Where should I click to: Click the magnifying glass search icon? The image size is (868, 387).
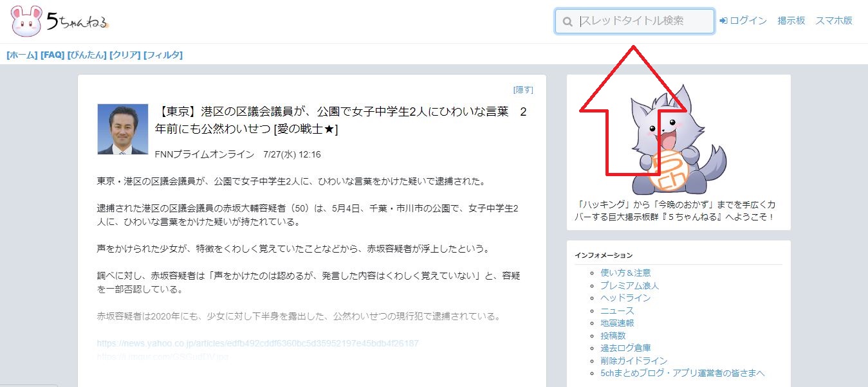pos(567,21)
